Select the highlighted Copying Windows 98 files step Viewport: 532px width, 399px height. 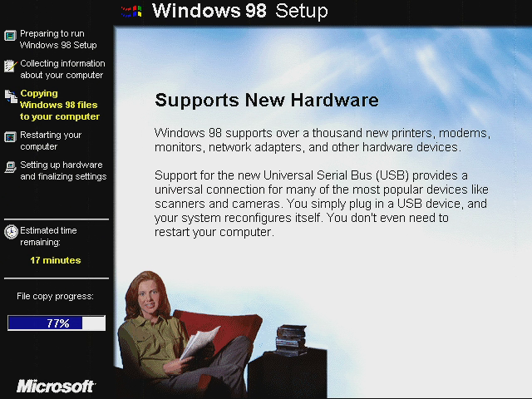point(60,105)
